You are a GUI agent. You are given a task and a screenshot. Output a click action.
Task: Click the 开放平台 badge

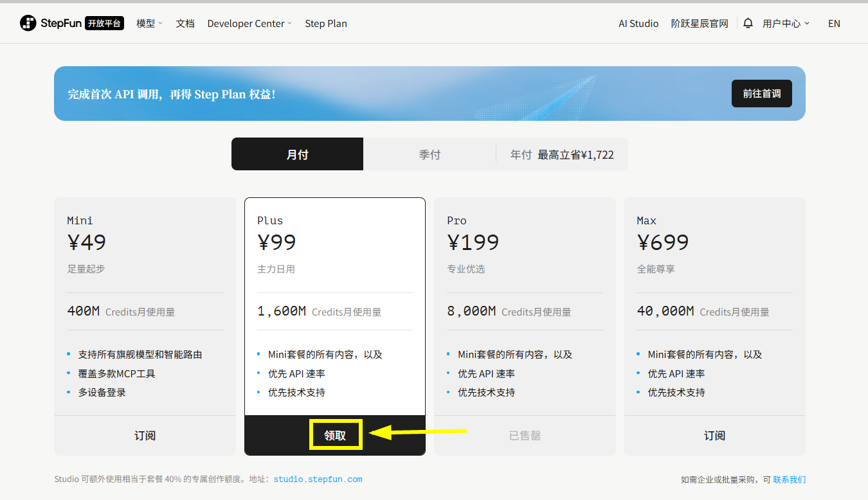(x=104, y=23)
